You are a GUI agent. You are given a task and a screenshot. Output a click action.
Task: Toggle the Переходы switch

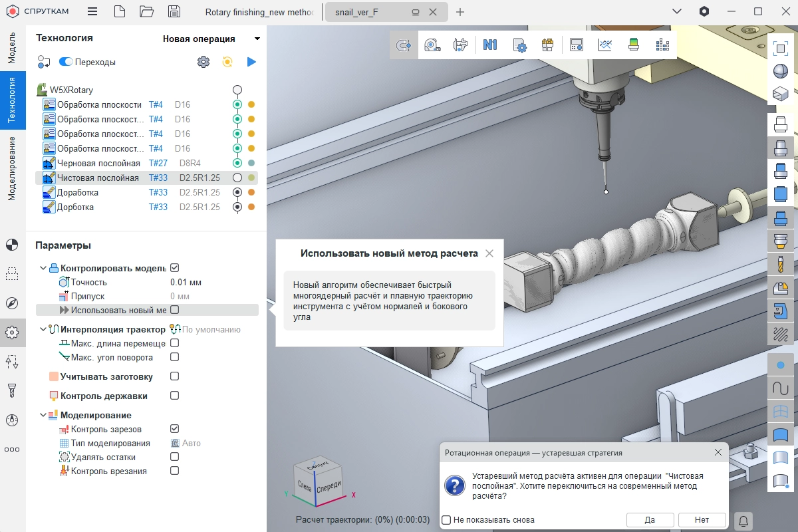(x=66, y=62)
